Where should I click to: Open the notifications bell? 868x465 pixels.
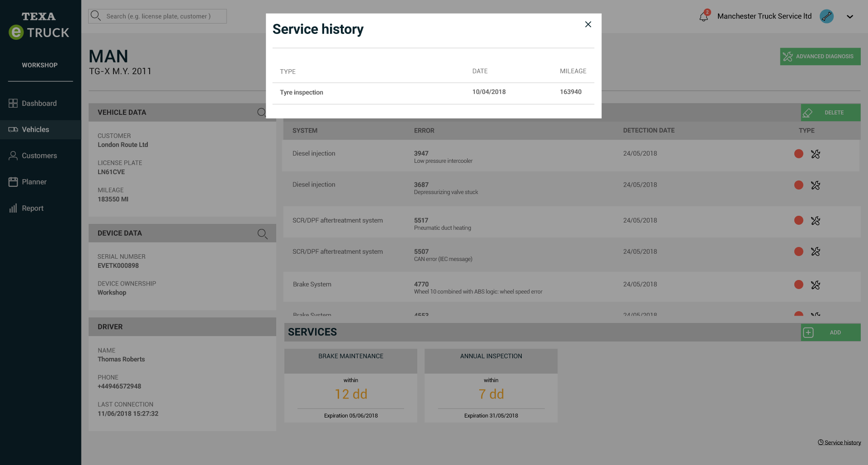[703, 17]
